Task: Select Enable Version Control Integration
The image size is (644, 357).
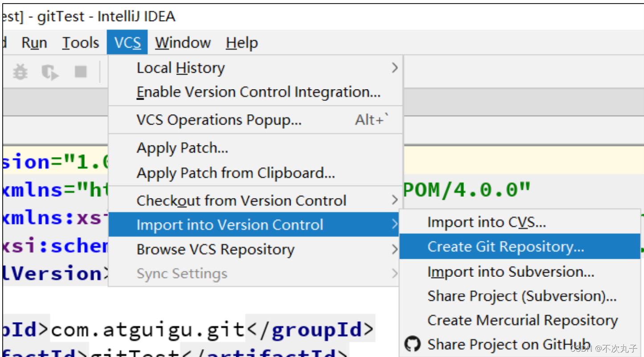Action: pyautogui.click(x=258, y=91)
